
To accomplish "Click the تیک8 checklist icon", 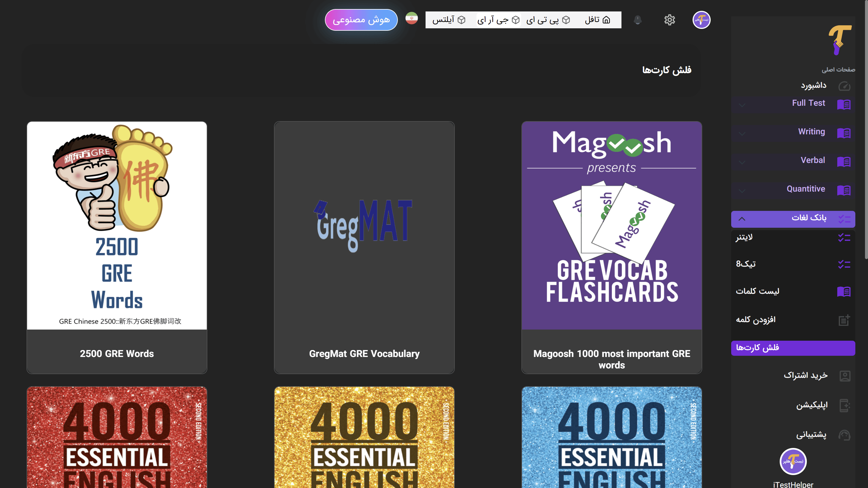I will [844, 264].
